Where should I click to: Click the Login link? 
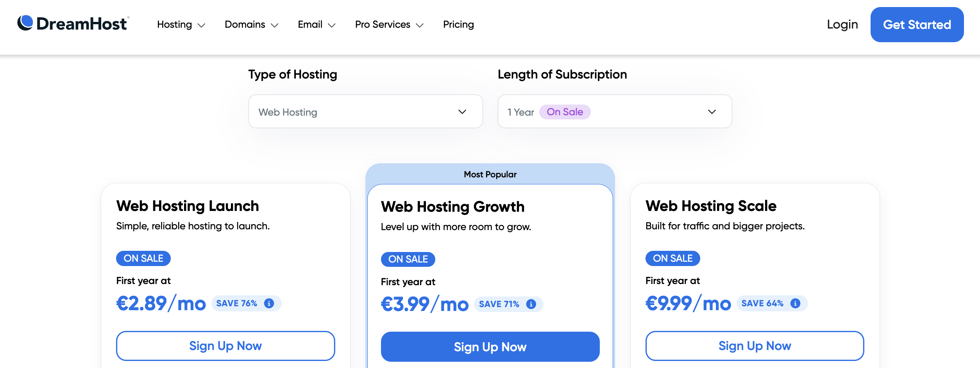coord(842,25)
